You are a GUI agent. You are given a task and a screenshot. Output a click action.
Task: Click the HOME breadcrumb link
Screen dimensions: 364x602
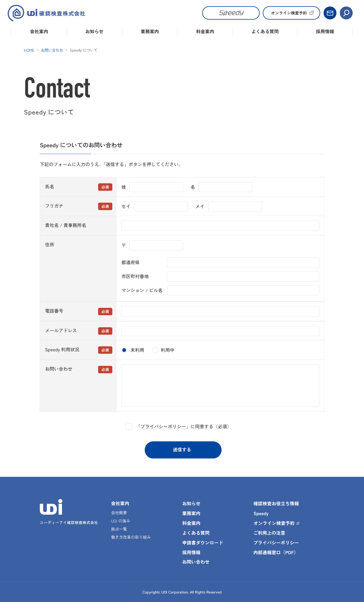point(29,50)
